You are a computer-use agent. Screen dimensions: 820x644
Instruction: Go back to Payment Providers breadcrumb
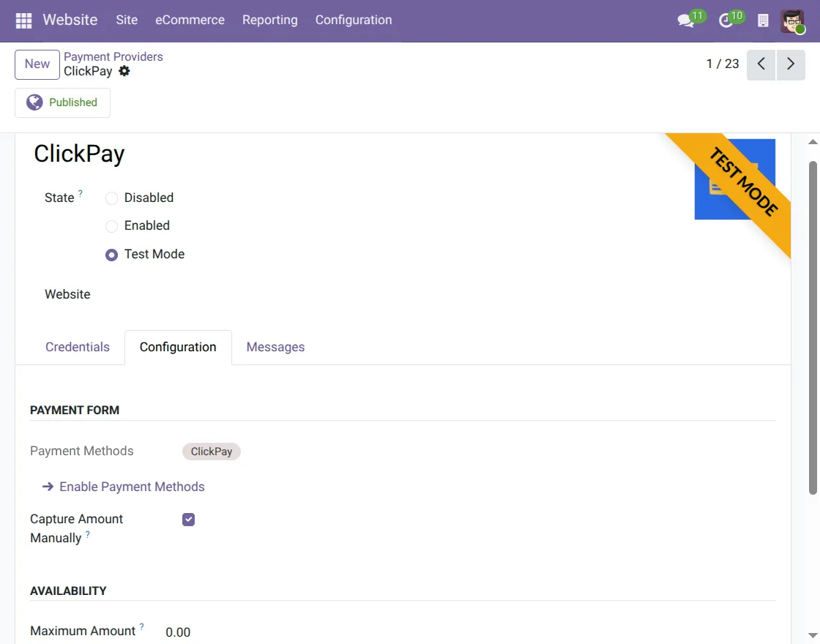coord(113,56)
